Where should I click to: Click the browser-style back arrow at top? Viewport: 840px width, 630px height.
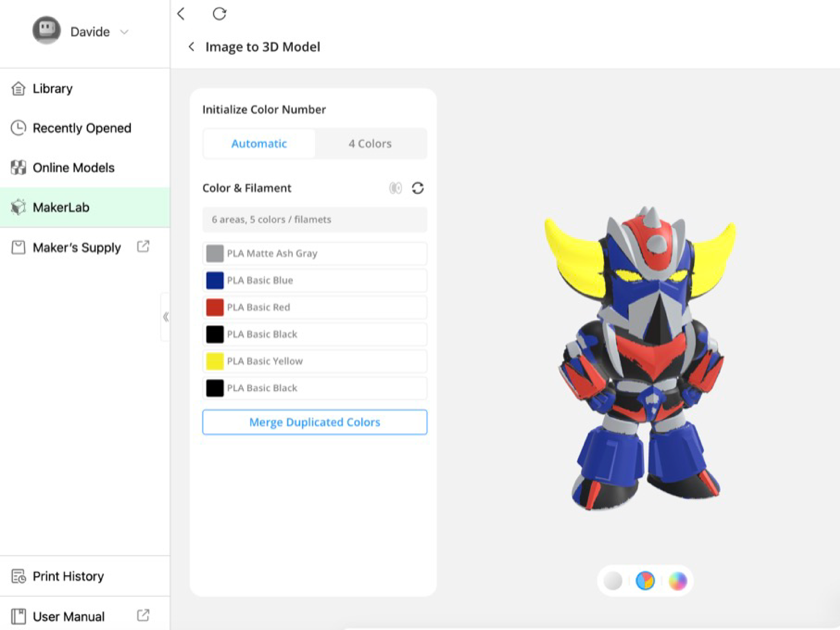pos(181,14)
